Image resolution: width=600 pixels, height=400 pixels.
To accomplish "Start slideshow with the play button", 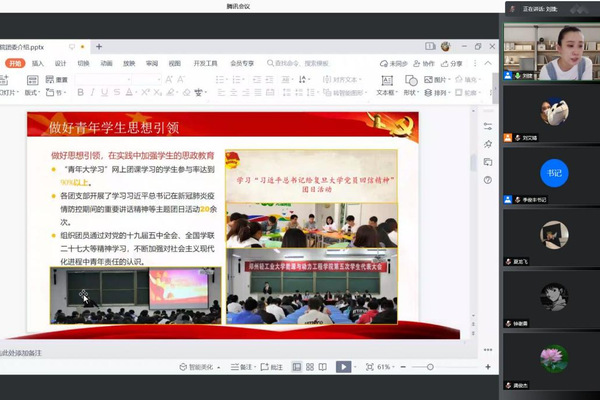I will click(343, 367).
